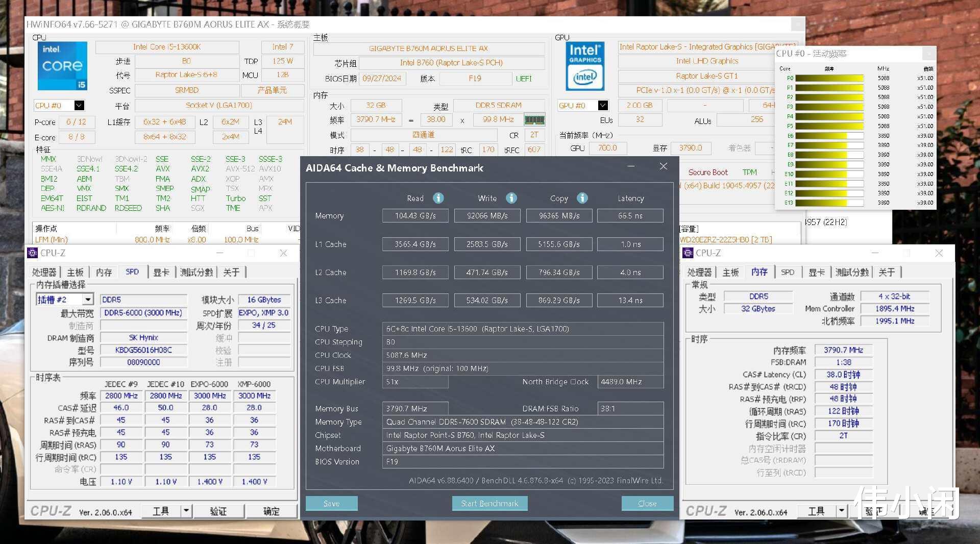Open 显卡 tab in left CPU-Z window

(x=161, y=272)
